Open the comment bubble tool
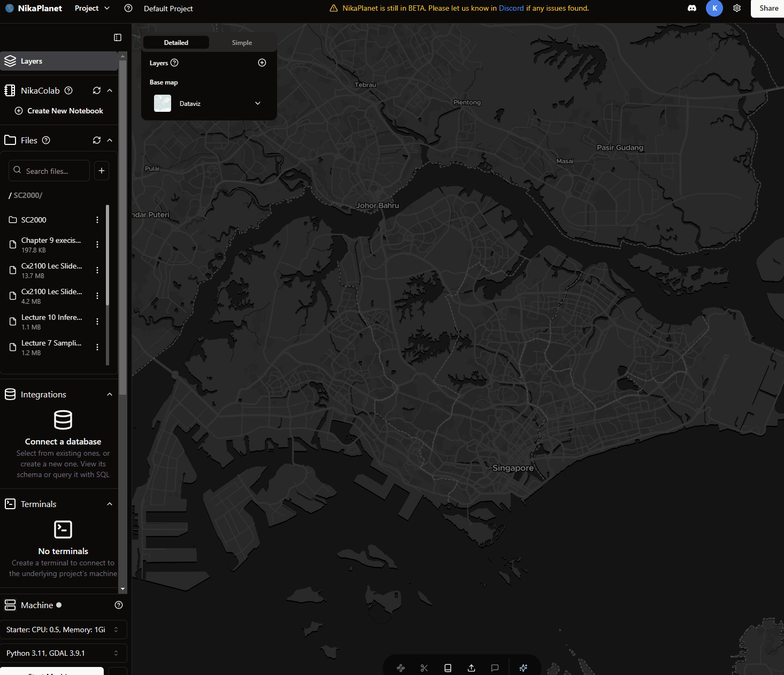The width and height of the screenshot is (784, 675). [x=495, y=668]
